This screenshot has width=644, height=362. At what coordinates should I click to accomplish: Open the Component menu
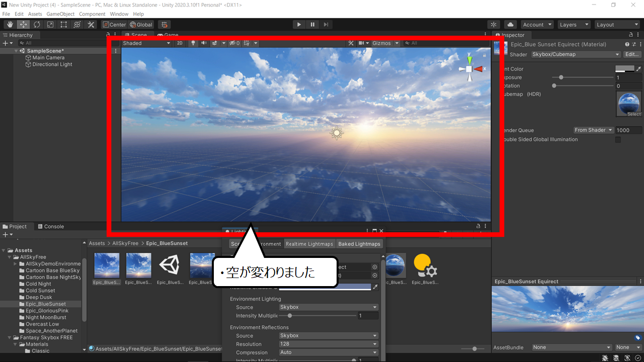92,14
